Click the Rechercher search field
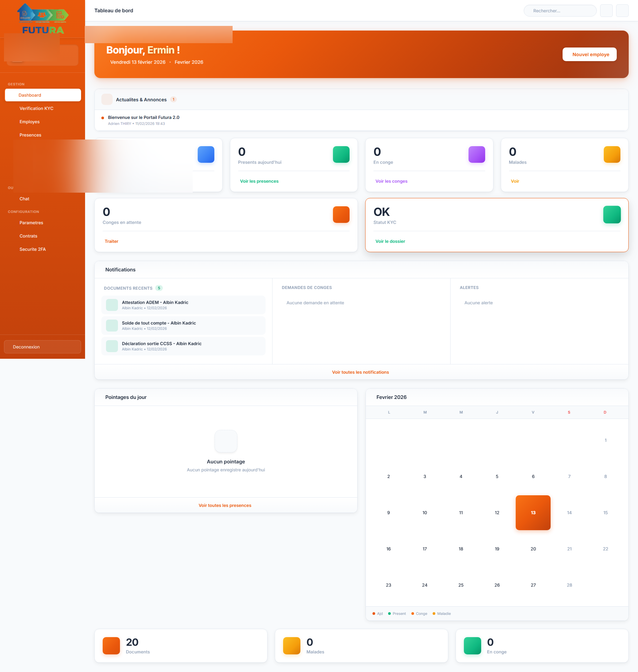638x672 pixels. click(x=560, y=11)
